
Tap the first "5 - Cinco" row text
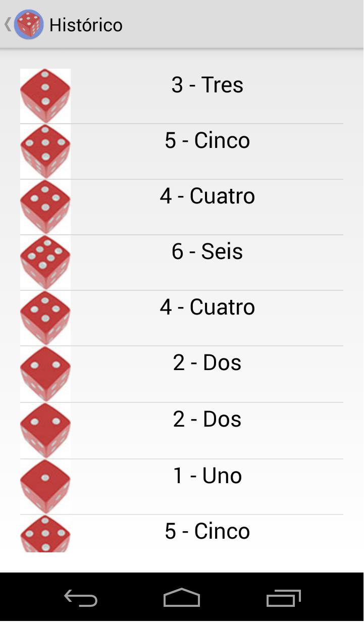[207, 140]
